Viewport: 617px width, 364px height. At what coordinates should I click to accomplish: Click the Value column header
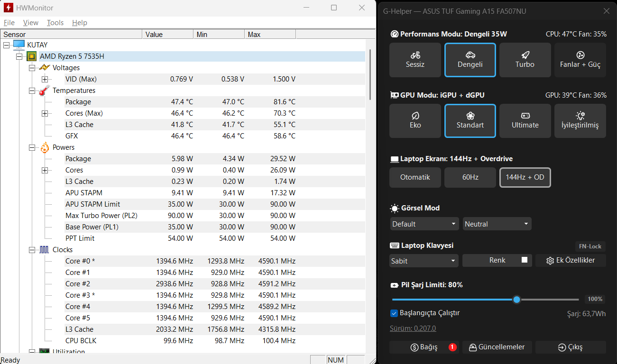click(168, 34)
